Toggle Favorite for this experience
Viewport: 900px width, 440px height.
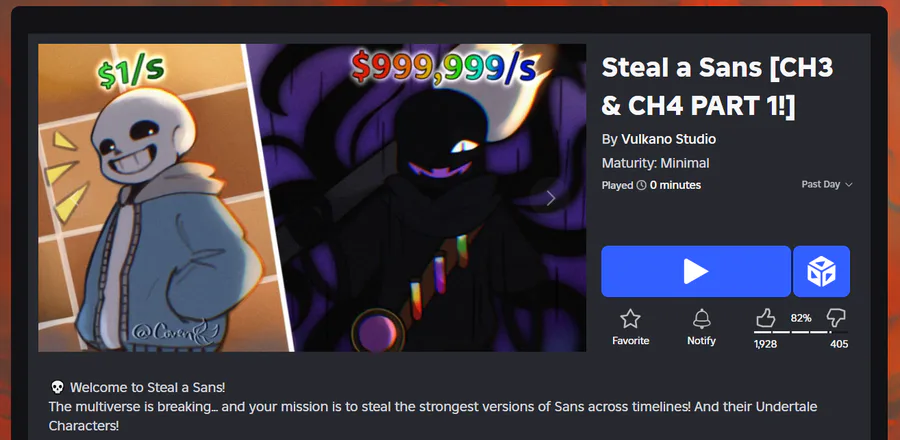pos(630,328)
